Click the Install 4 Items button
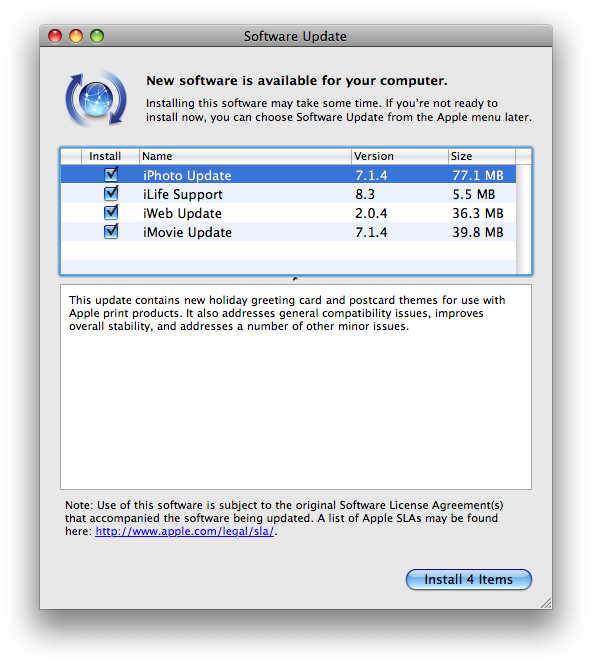Viewport: 592px width, 664px height. tap(468, 579)
